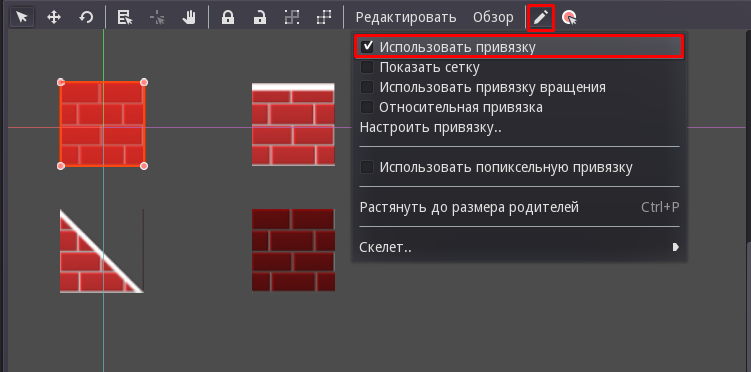This screenshot has height=372, width=751.
Task: Click the pencil snapping options icon
Action: coord(541,18)
